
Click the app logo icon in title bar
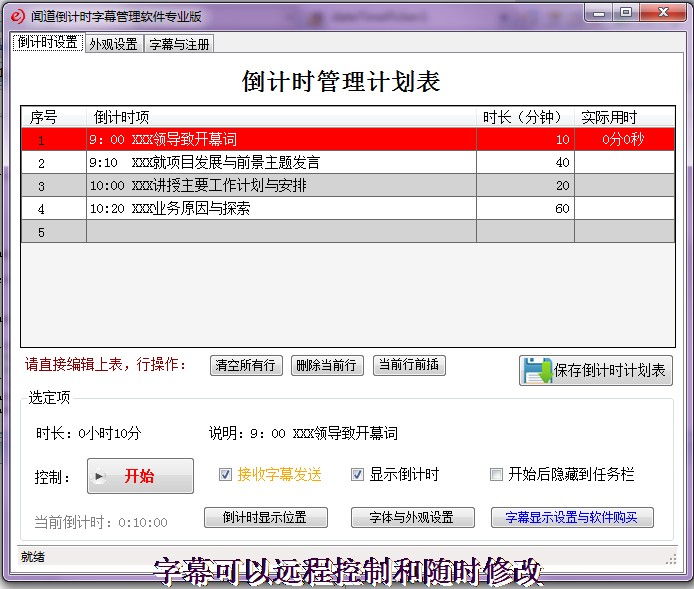point(17,16)
